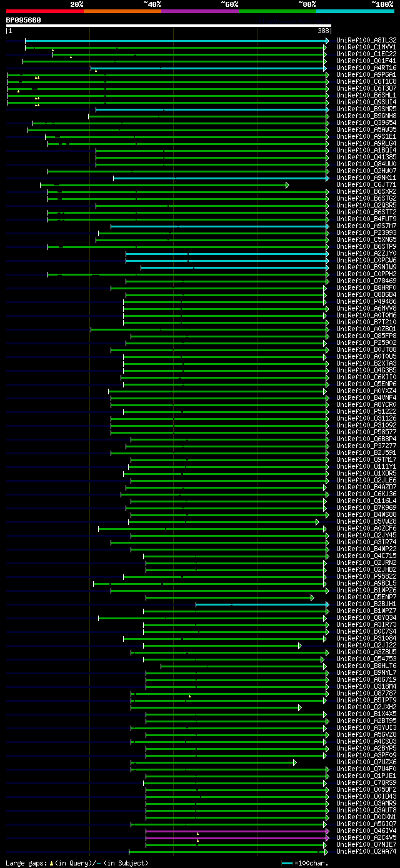This screenshot has width=400, height=868.
Task: Select label UniRef100_Q9TM17
Action: [x=366, y=459]
